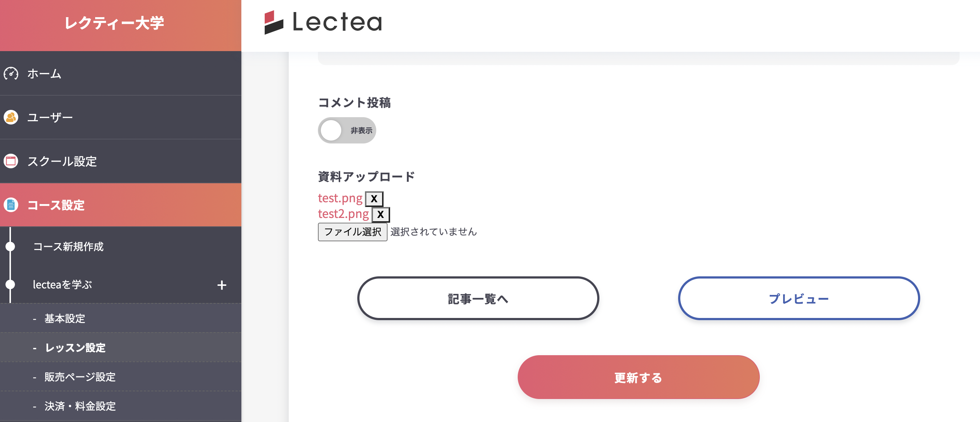Image resolution: width=980 pixels, height=422 pixels.
Task: Click the プレビュー button
Action: [798, 299]
